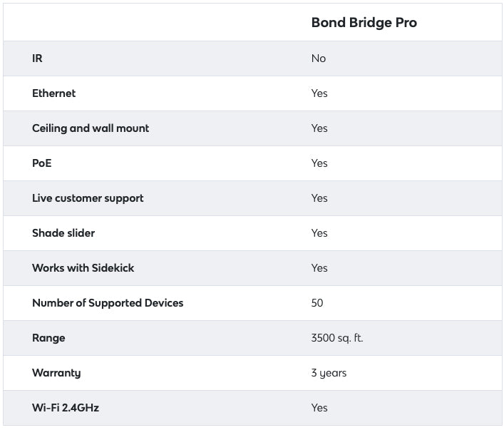Image resolution: width=504 pixels, height=430 pixels.
Task: Select 'Works with Sidekick' label
Action: pyautogui.click(x=83, y=268)
